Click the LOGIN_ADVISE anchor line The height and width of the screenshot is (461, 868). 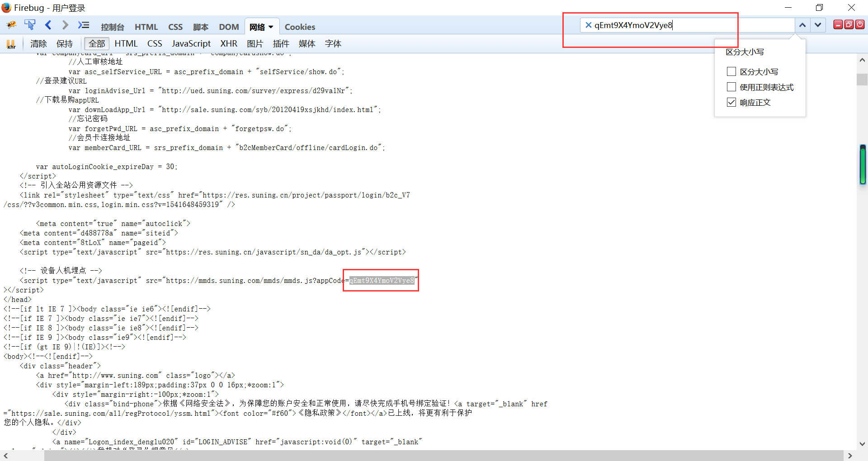[x=237, y=442]
